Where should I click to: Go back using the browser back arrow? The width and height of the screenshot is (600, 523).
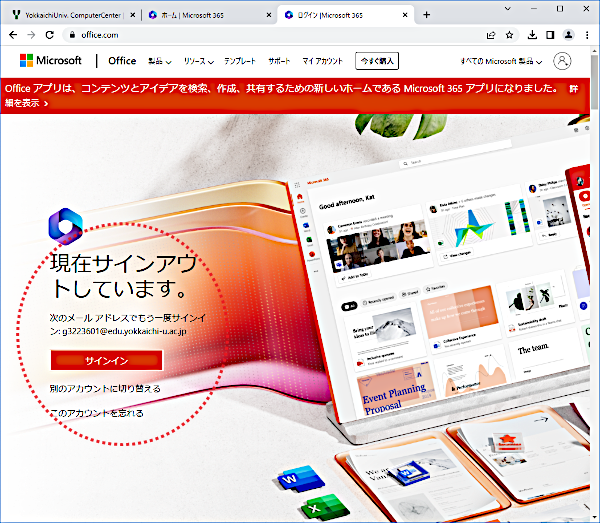tap(13, 35)
